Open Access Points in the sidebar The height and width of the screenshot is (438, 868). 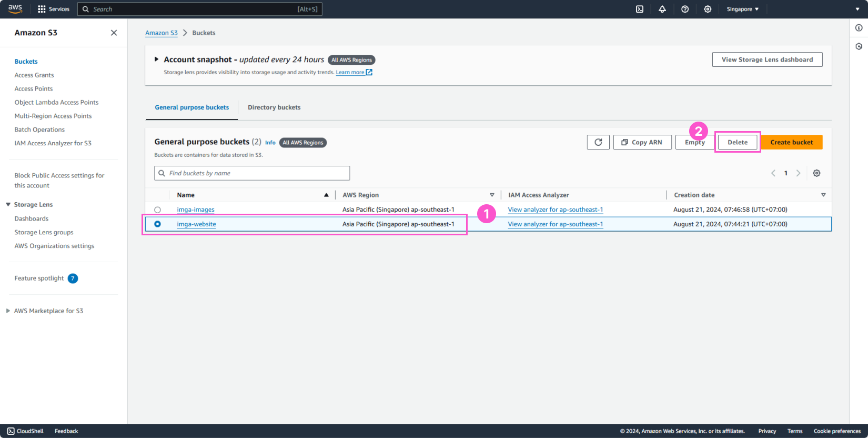pos(34,89)
